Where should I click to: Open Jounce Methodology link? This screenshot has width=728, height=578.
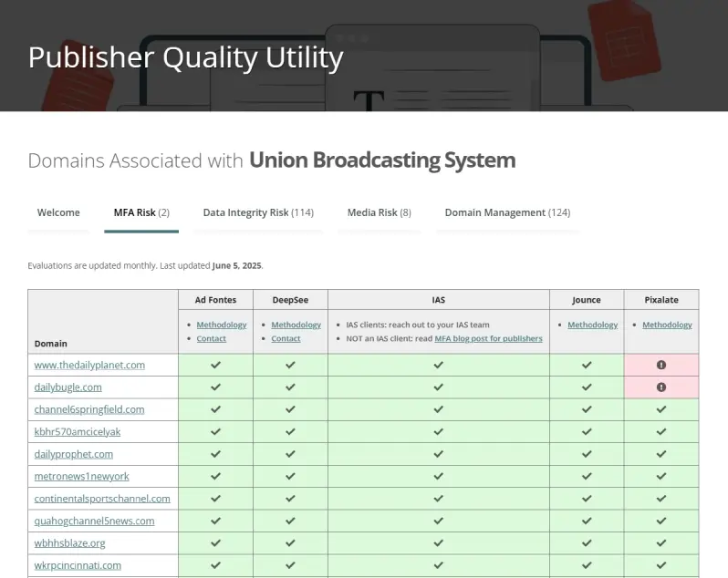(593, 325)
